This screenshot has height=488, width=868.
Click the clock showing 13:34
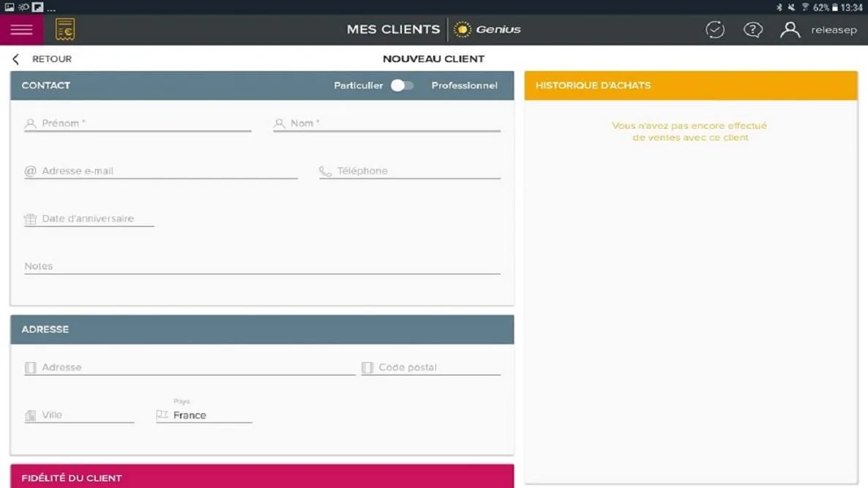click(851, 7)
